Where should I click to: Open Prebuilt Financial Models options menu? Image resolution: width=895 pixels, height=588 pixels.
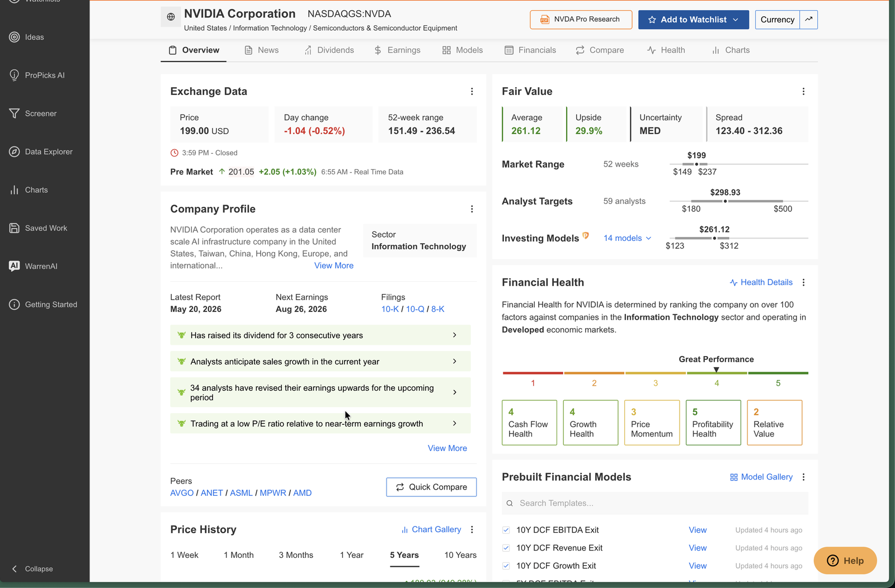click(x=803, y=477)
